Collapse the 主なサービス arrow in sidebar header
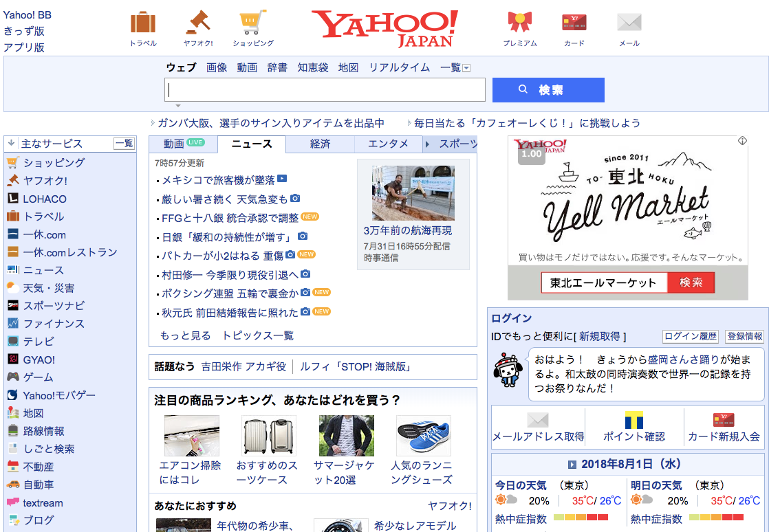Screen dimensions: 769x532 12,144
